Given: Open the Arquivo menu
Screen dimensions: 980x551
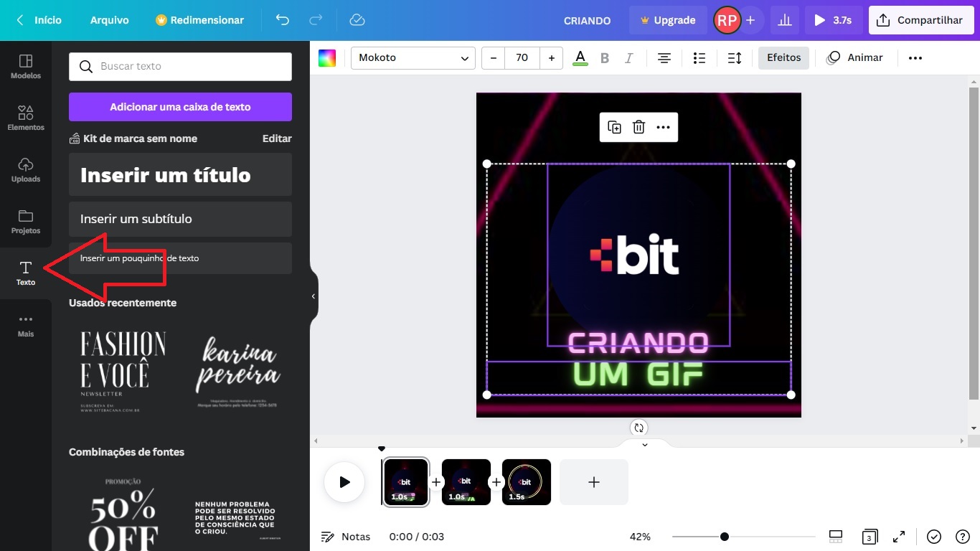Looking at the screenshot, I should (x=109, y=20).
